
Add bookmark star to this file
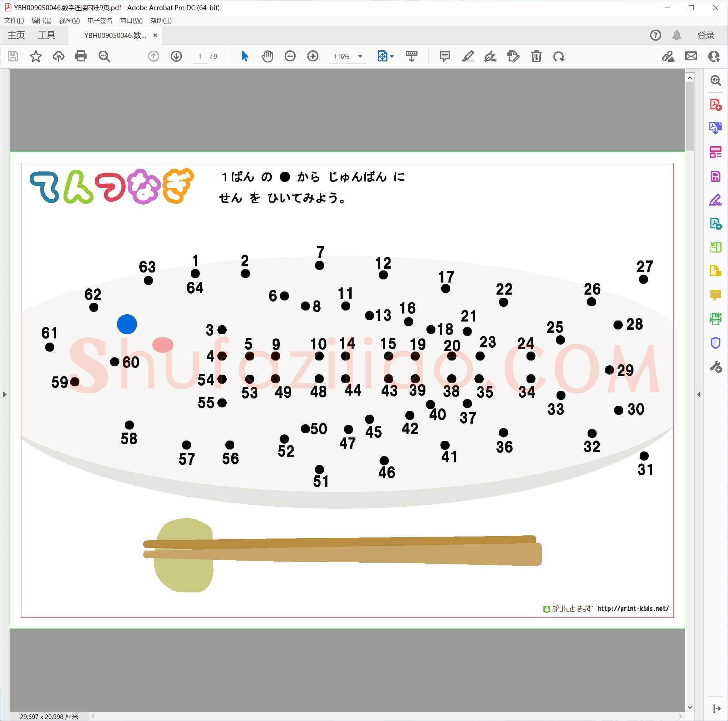pos(36,57)
